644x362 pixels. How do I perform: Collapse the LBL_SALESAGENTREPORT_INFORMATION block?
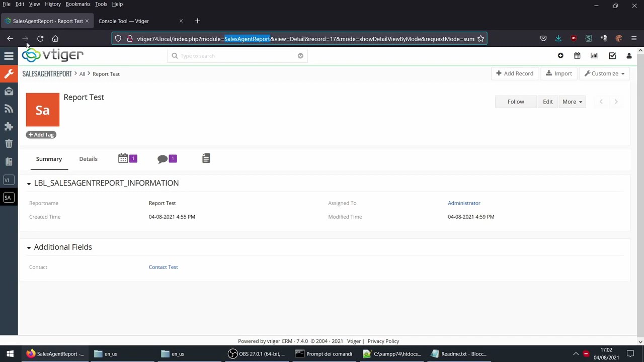29,184
